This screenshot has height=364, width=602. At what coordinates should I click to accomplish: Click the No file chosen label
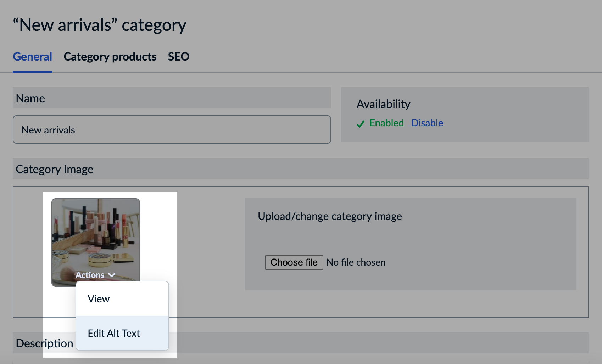click(x=356, y=262)
